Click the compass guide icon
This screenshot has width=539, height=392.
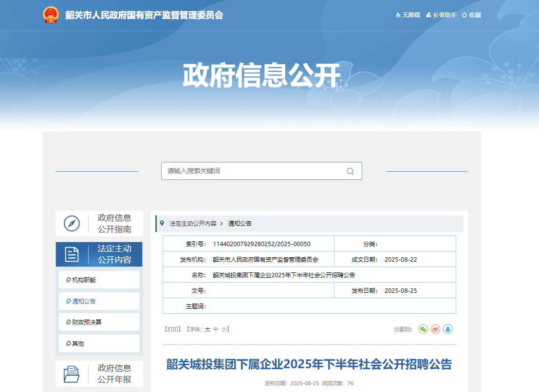[72, 224]
